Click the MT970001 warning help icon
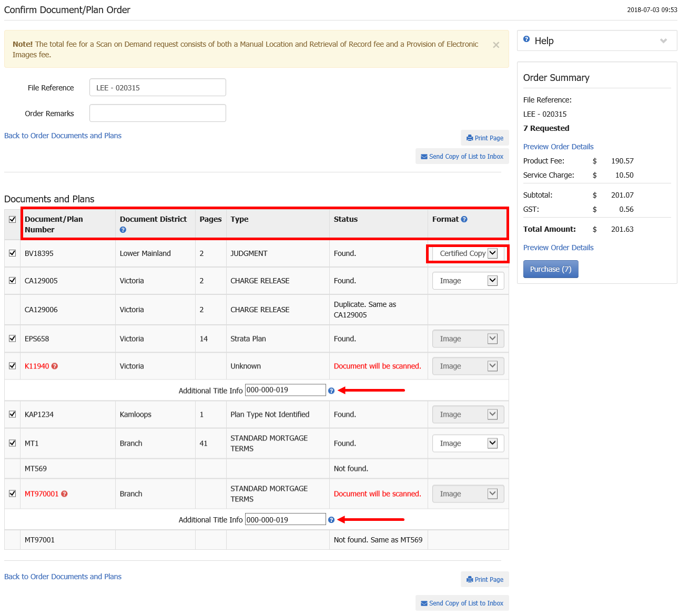This screenshot has height=616, width=679. [x=64, y=494]
